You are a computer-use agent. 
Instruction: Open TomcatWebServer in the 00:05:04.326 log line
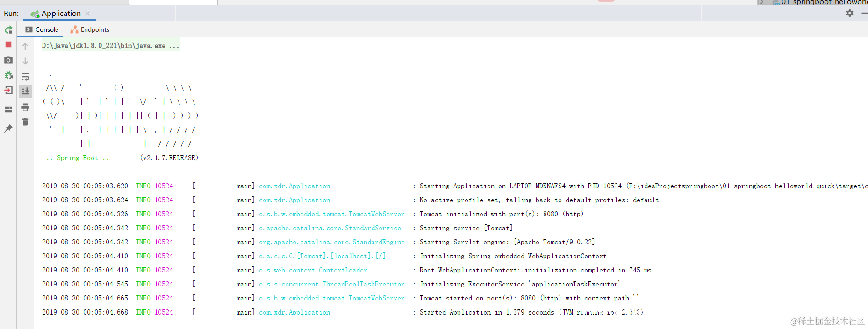tap(332, 214)
